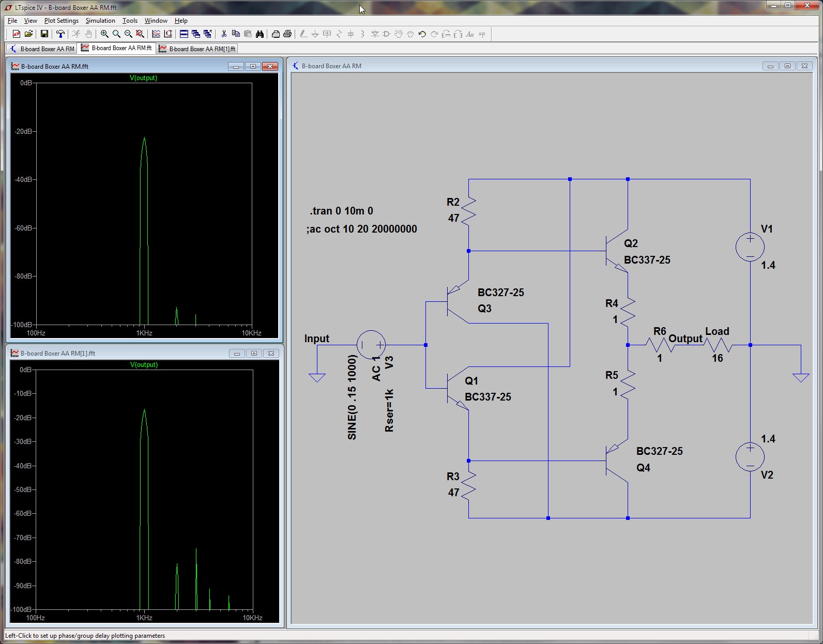Click the Draw Wire pencil icon
The image size is (823, 644).
coord(303,34)
